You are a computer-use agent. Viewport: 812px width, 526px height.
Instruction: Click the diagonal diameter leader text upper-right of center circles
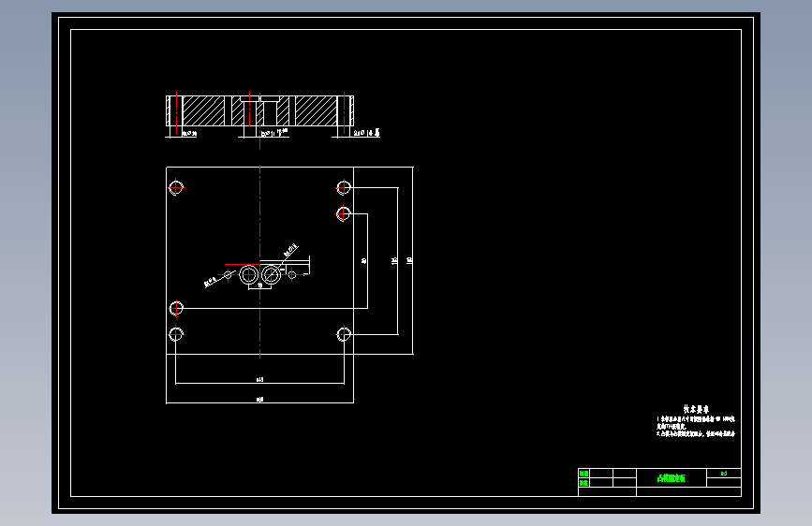pos(291,250)
